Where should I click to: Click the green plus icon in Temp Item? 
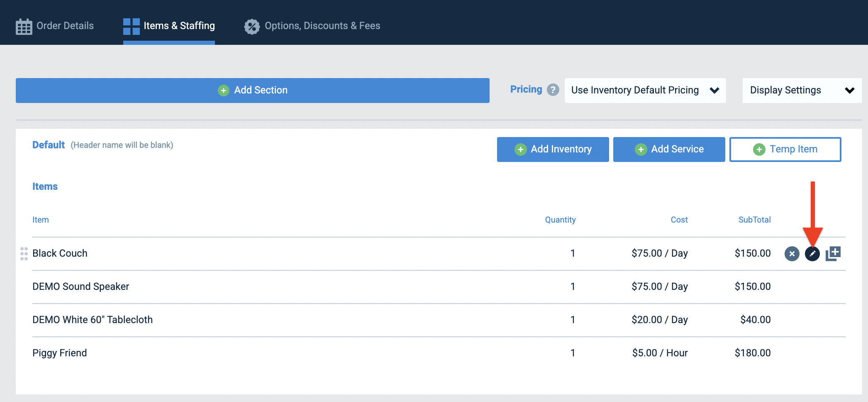759,150
